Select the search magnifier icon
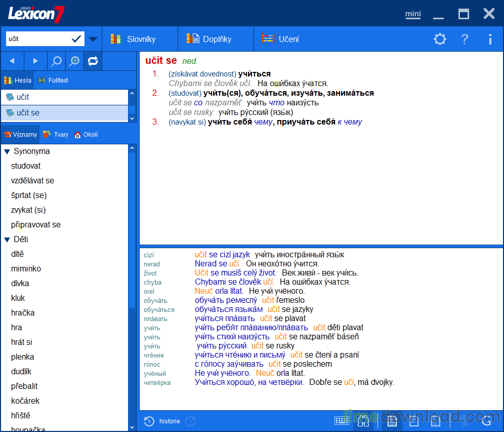Screen dimensions: 504x432 click(x=55, y=61)
